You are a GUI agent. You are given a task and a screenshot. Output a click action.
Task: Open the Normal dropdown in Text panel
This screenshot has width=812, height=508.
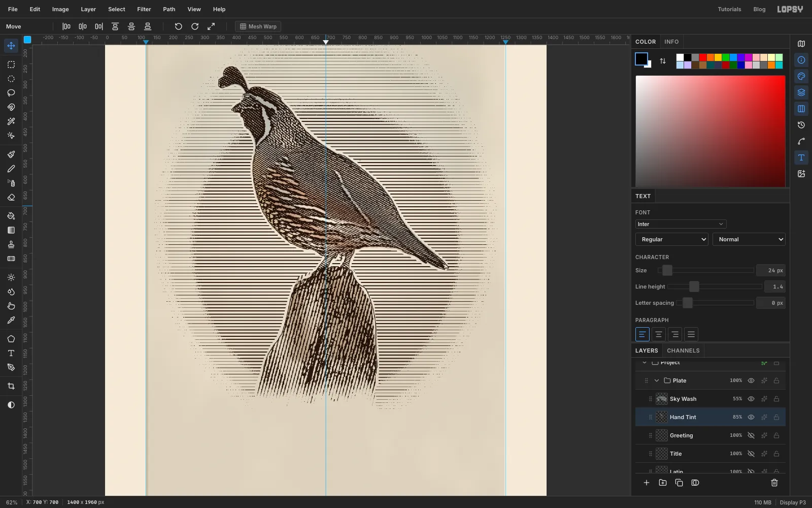click(749, 239)
